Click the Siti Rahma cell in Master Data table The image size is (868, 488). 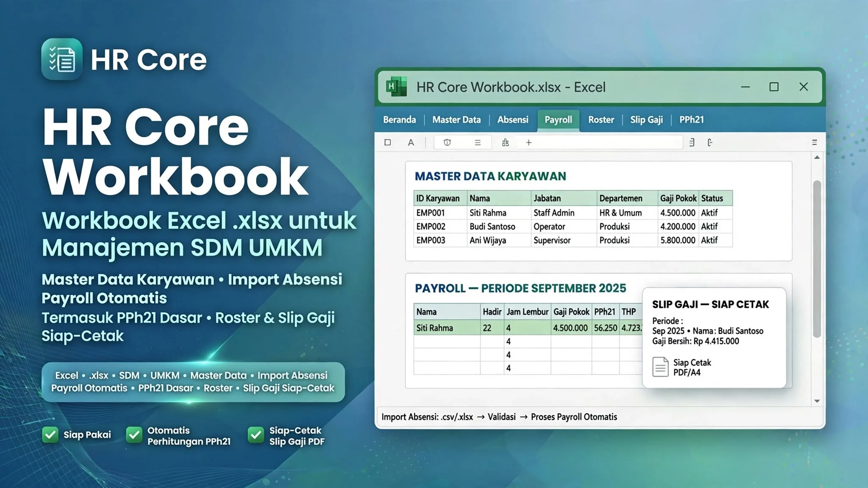pos(499,213)
